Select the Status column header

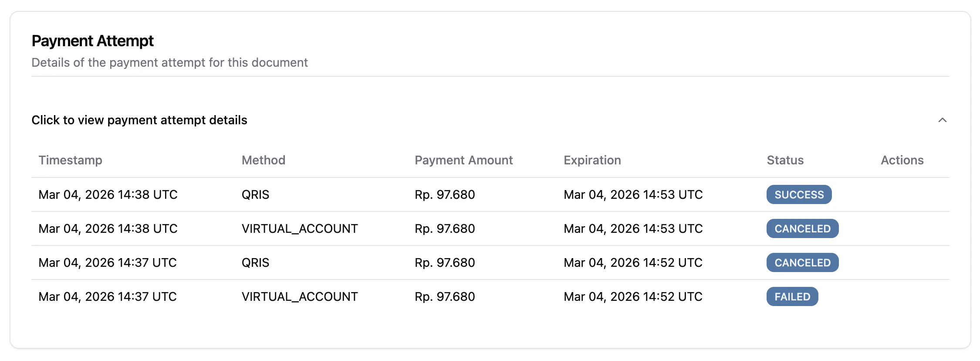[x=785, y=160]
